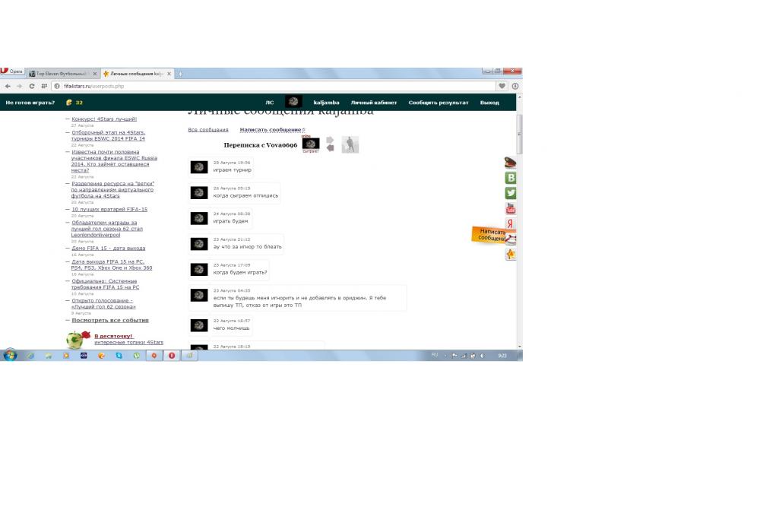The height and width of the screenshot is (532, 760).
Task: Click 'Написать сообщение' link above the conversation
Action: (271, 130)
